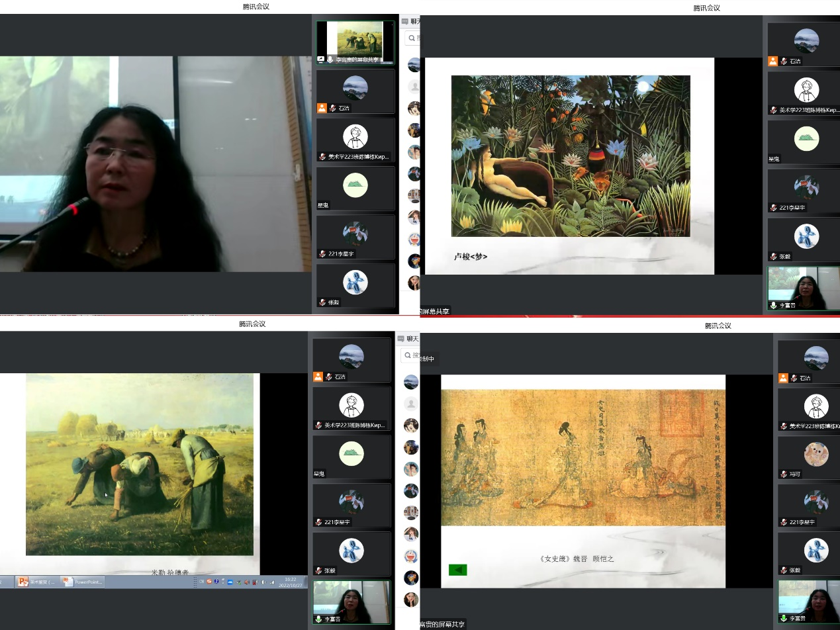Select 星鬼's avatar in bottom-left capture
Viewport: 840px width, 630px height.
point(351,453)
